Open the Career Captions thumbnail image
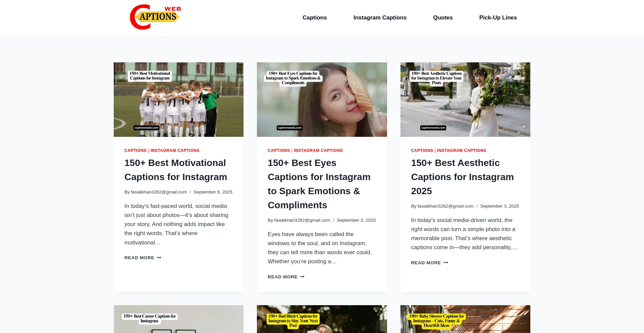This screenshot has height=333, width=644. click(x=178, y=319)
